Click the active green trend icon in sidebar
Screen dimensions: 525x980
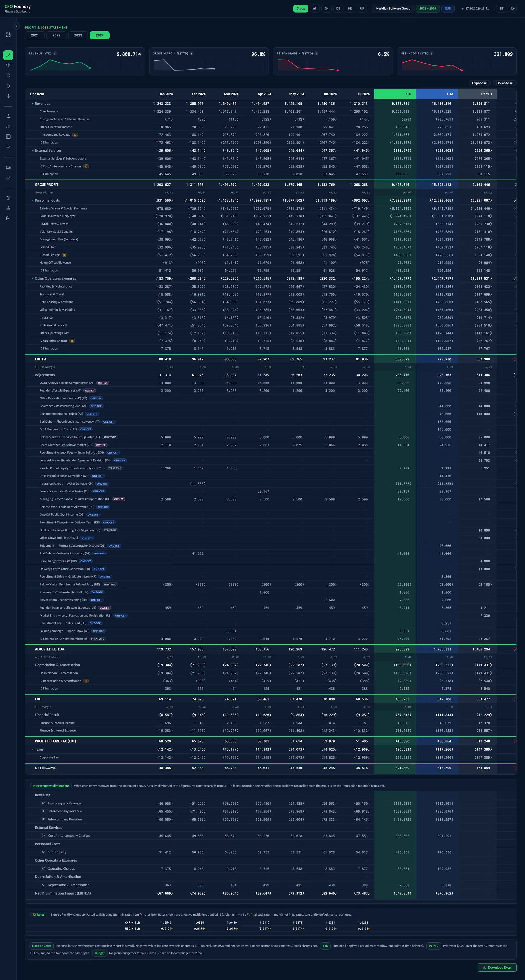(8, 55)
